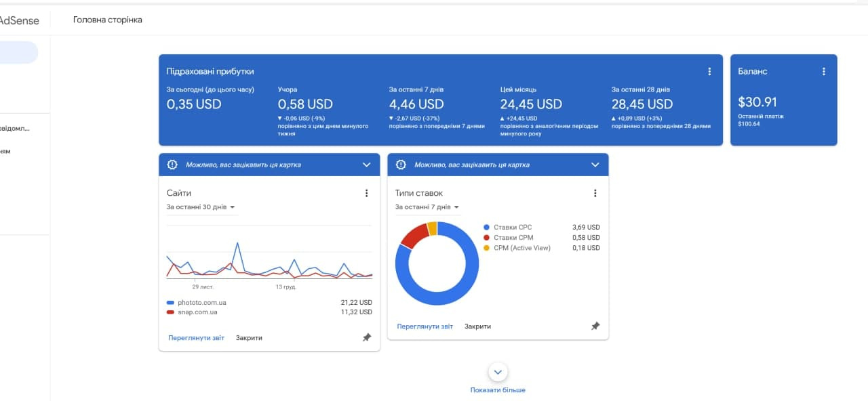Open the 'За останні 7 днів' period dropdown

point(427,207)
